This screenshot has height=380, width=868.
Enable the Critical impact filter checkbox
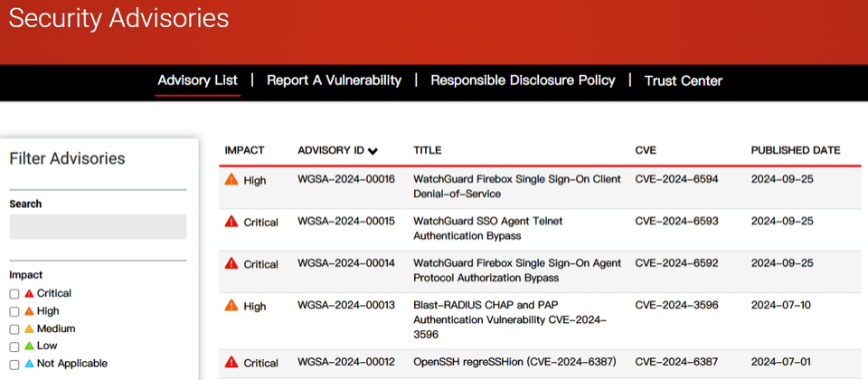[x=14, y=294]
